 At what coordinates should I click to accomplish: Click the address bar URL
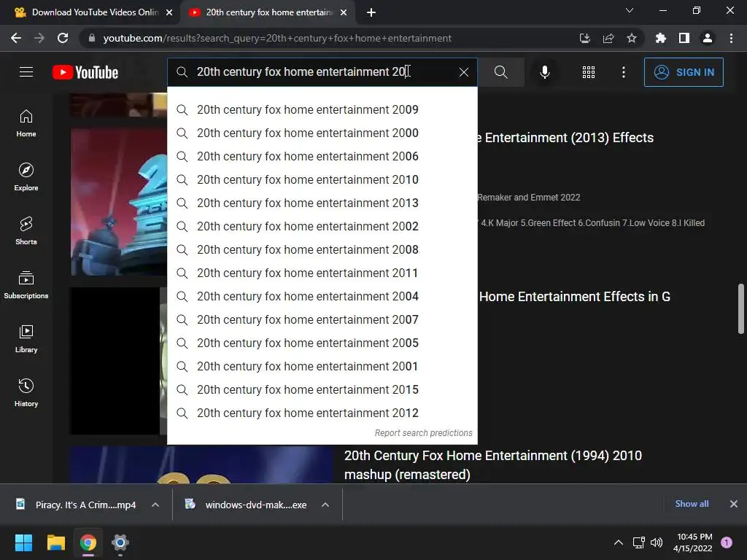[277, 38]
